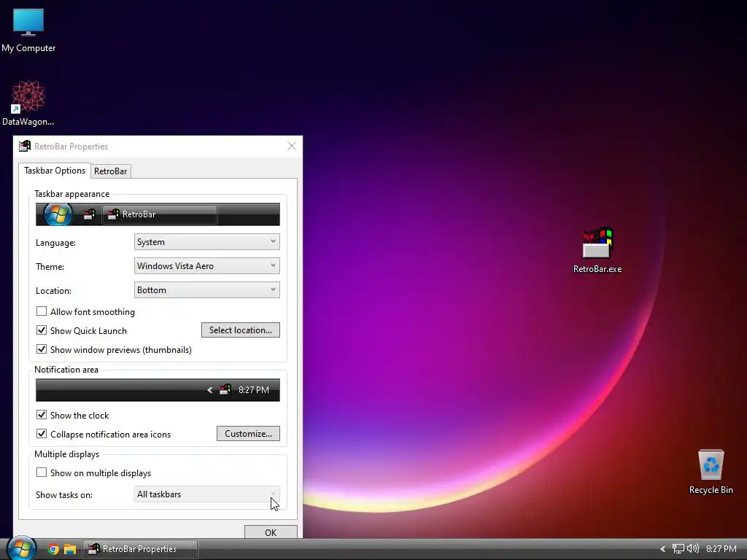Open the Language dropdown
Screen dimensions: 747x560
coord(206,242)
